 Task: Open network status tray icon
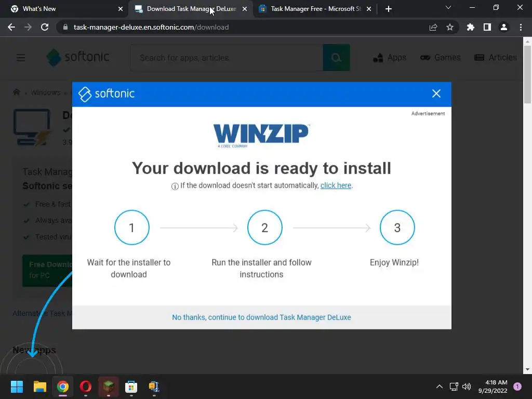pos(454,387)
